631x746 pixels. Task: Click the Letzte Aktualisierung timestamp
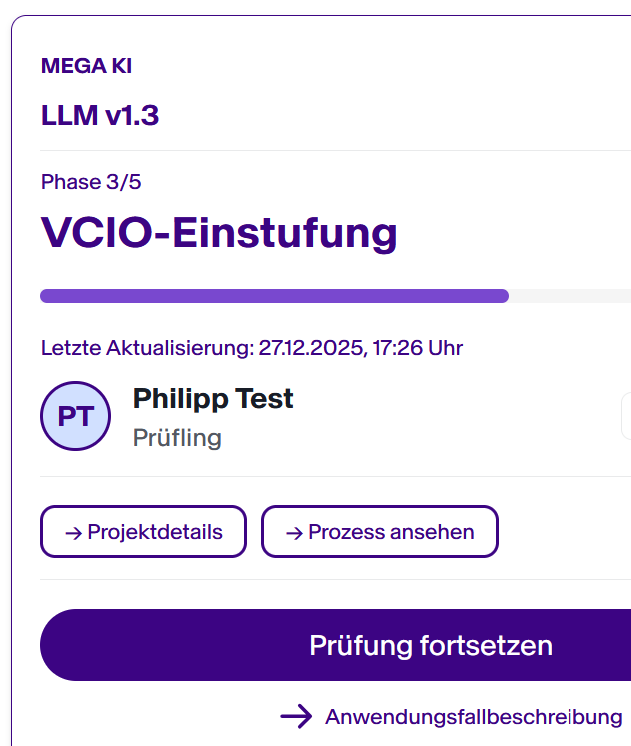[x=251, y=348]
